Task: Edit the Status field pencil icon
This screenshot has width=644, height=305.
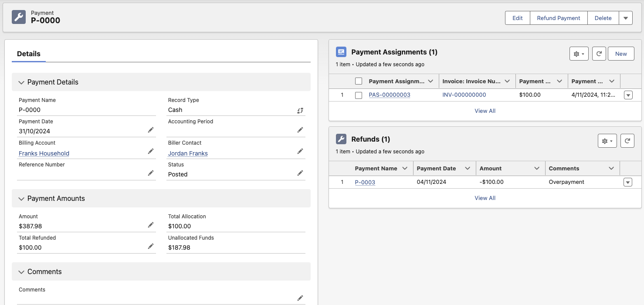Action: click(x=300, y=173)
